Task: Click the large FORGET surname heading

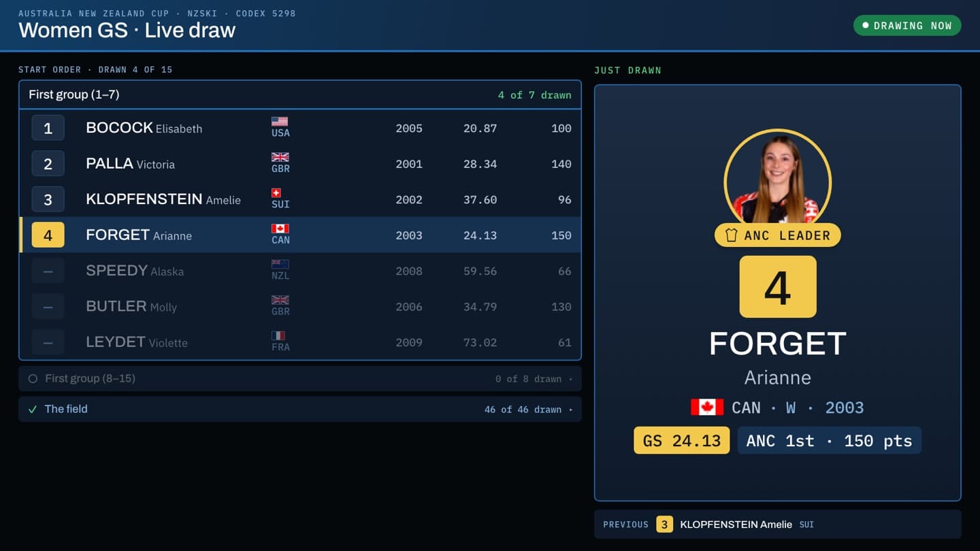Action: 777,344
